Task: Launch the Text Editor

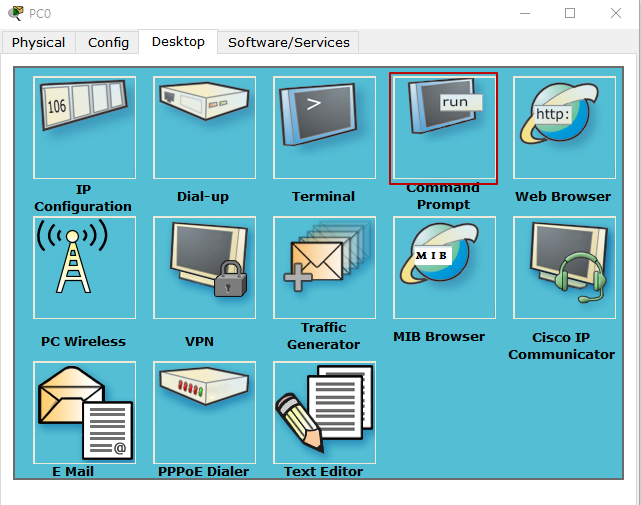Action: tap(324, 412)
